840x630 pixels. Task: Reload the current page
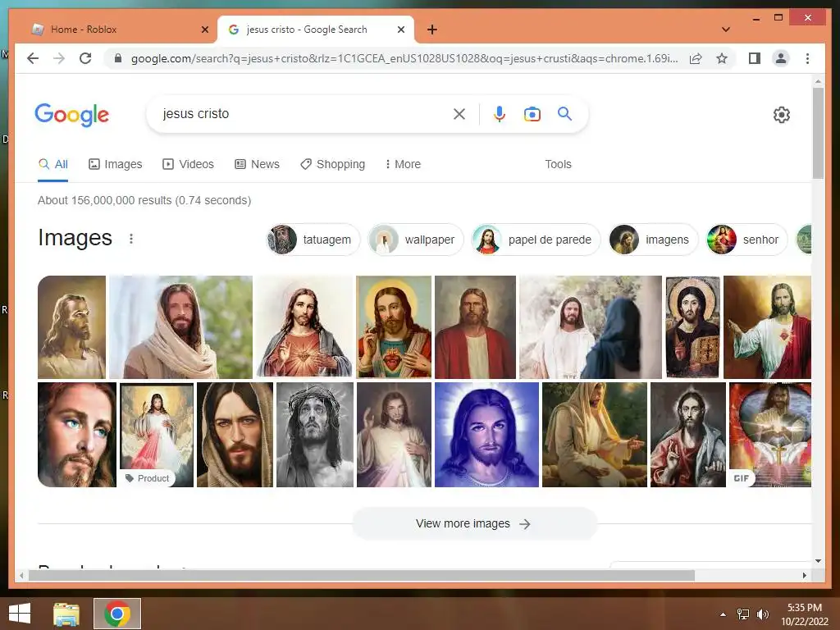coord(85,58)
